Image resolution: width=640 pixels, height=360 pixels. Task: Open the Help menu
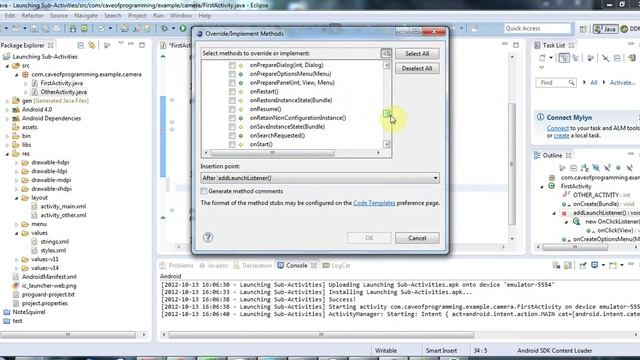(x=204, y=16)
